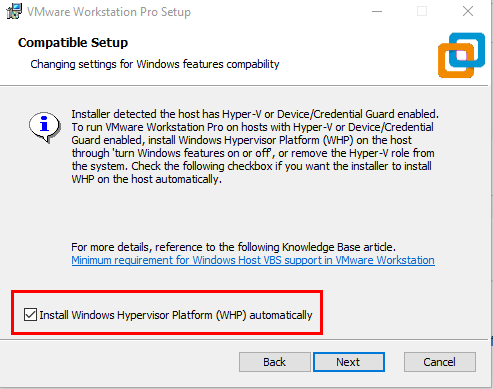Close the VMware Workstation Pro Setup dialog

[468, 11]
